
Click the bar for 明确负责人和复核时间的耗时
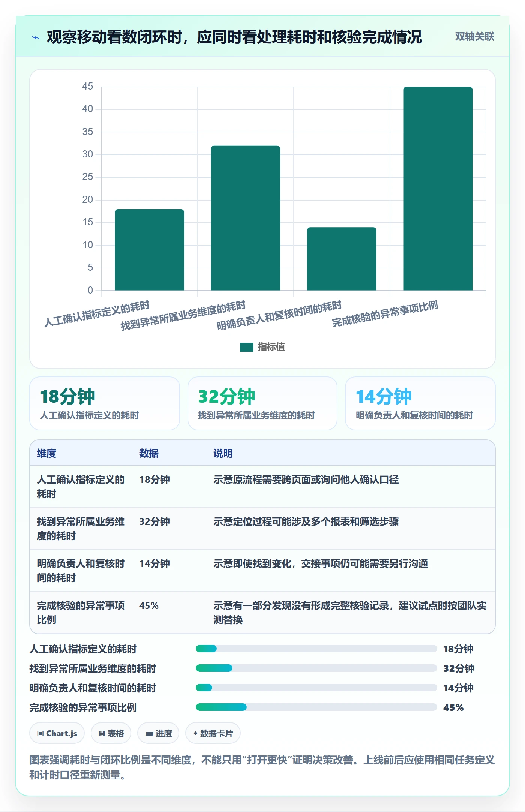coord(342,259)
